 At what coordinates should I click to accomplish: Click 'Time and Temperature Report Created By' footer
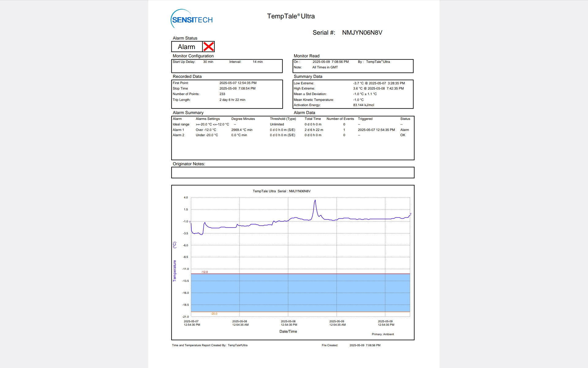click(199, 345)
